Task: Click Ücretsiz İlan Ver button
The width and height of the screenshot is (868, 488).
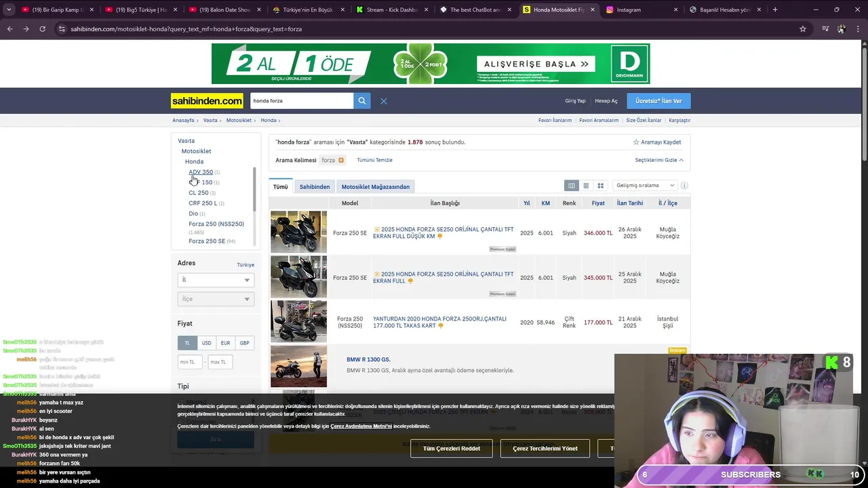Action: (658, 101)
